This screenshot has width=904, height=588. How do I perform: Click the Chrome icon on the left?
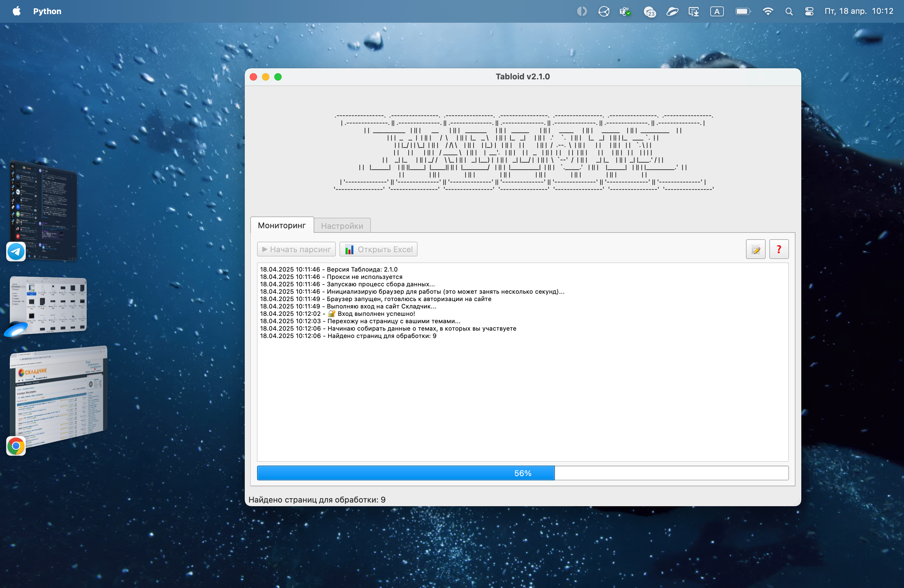pos(16,446)
